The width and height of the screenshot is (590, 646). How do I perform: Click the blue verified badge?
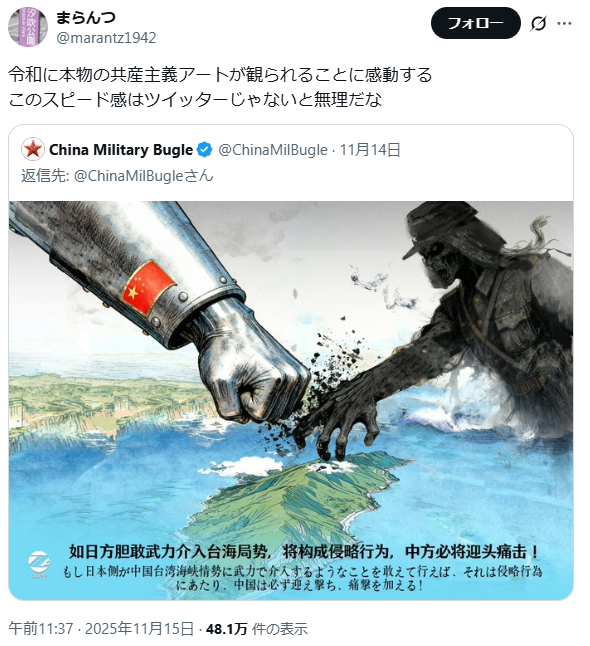pyautogui.click(x=205, y=150)
